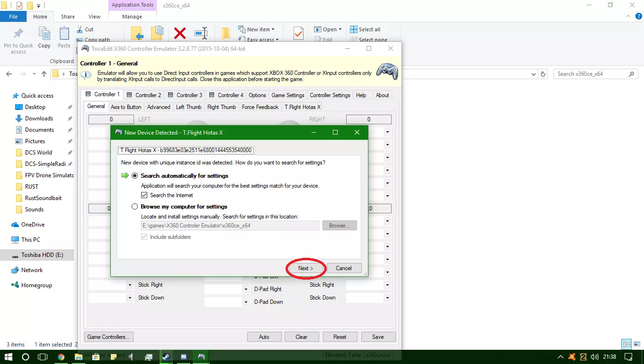Click the Rename icon in the ribbon
Screen dimensions: 644x364
(x=201, y=33)
